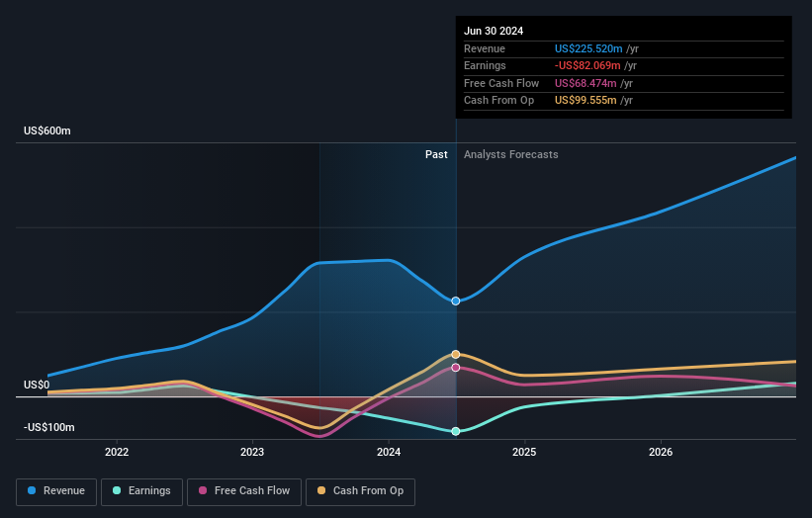This screenshot has width=812, height=518.
Task: Toggle the Free Cash Flow legend button
Action: [244, 491]
